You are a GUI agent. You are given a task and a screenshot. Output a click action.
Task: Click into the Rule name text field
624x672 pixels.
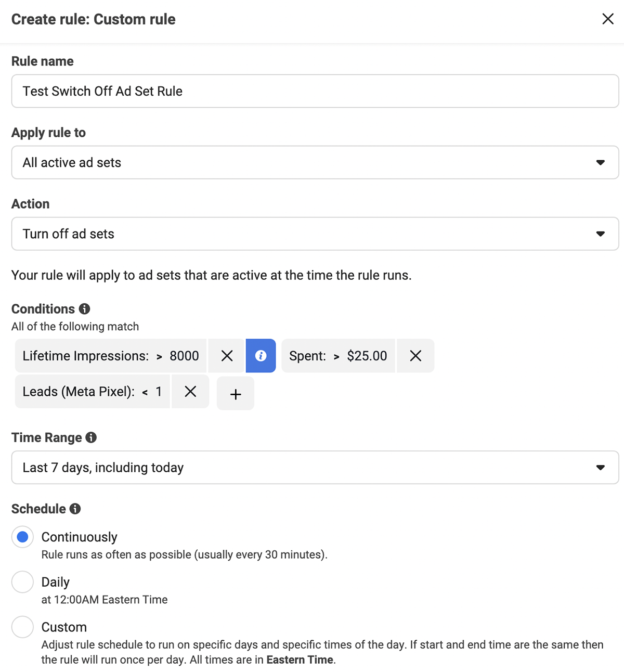[x=315, y=91]
